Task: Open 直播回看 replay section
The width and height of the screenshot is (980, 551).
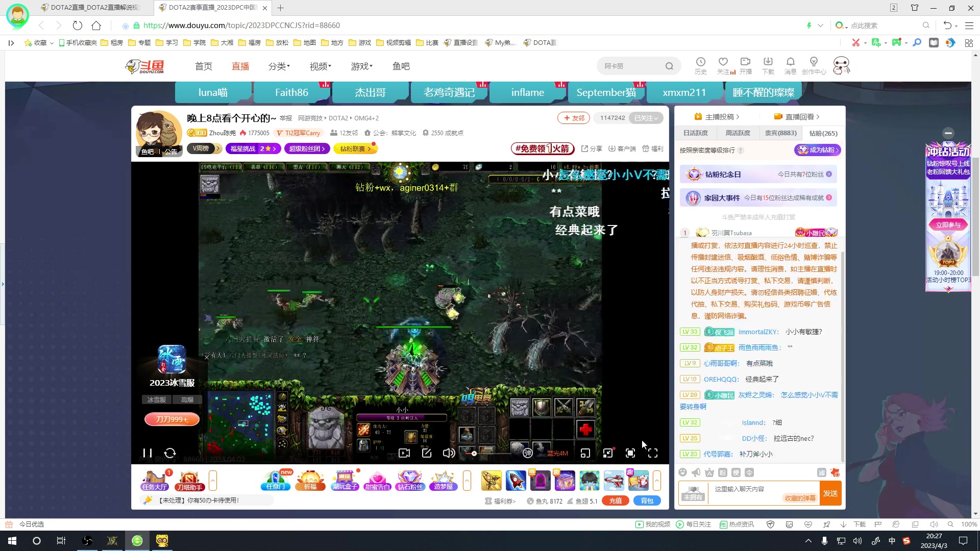Action: pyautogui.click(x=797, y=117)
